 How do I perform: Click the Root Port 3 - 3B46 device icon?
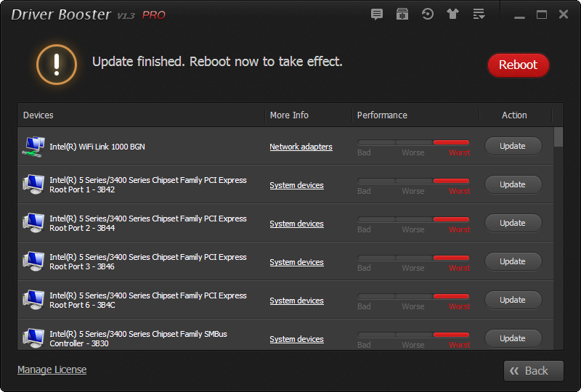point(33,261)
